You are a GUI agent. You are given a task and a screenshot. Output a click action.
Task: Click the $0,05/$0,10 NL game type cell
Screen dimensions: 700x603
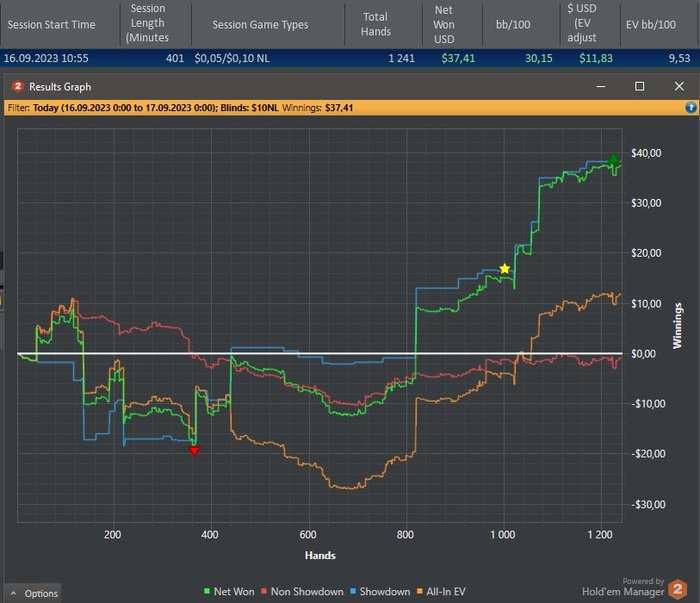pos(232,58)
